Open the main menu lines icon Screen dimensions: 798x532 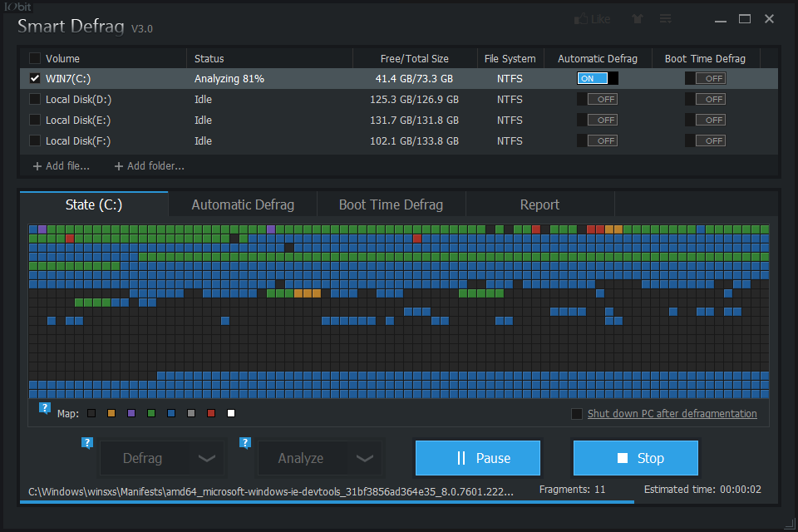click(x=665, y=19)
